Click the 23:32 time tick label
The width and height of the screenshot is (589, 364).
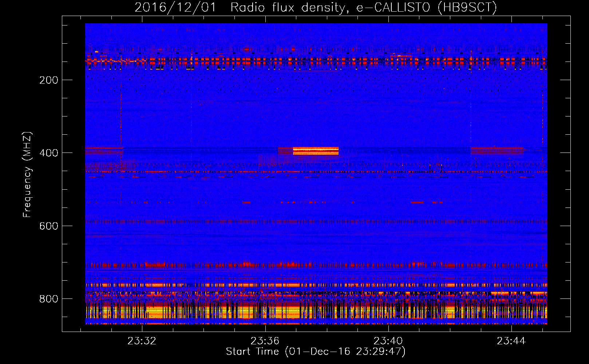click(x=142, y=341)
